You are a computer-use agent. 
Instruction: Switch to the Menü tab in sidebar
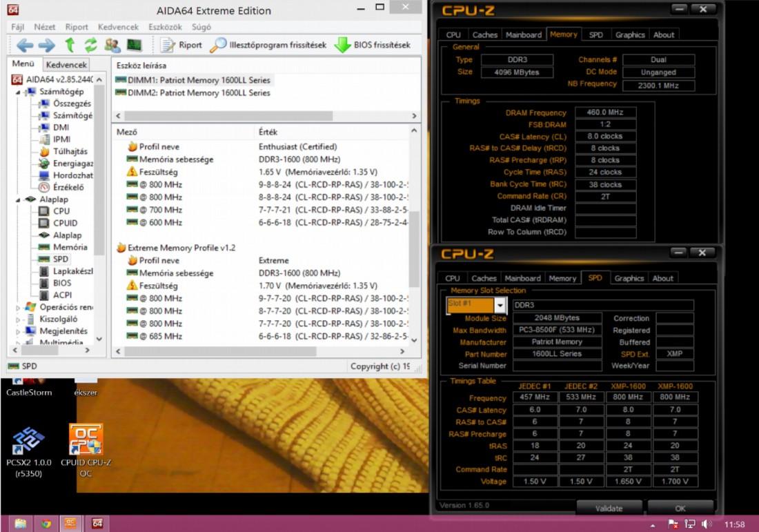(23, 63)
